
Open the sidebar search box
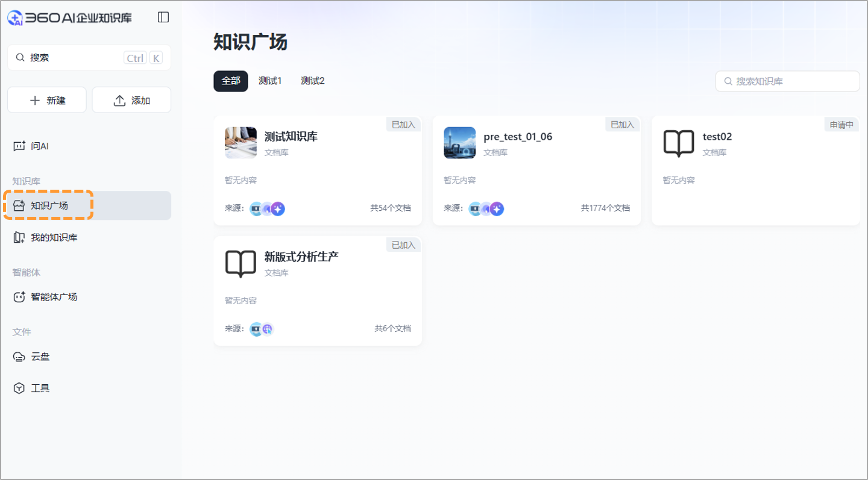[x=89, y=58]
